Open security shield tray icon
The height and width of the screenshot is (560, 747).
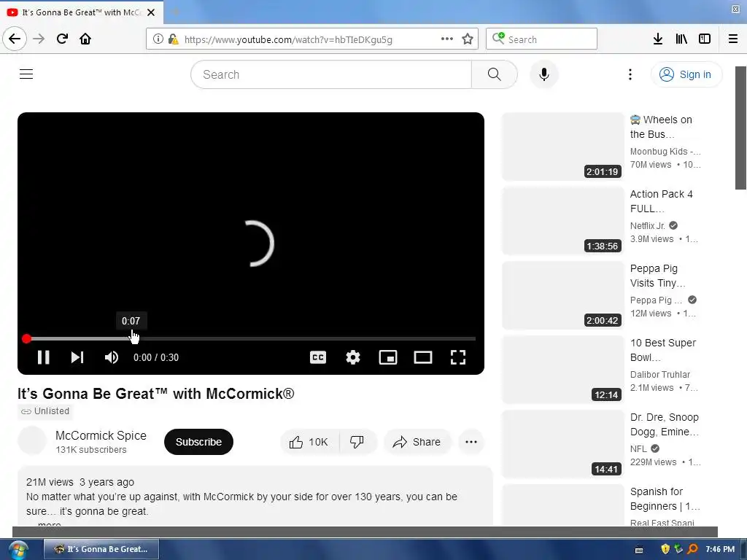point(665,549)
